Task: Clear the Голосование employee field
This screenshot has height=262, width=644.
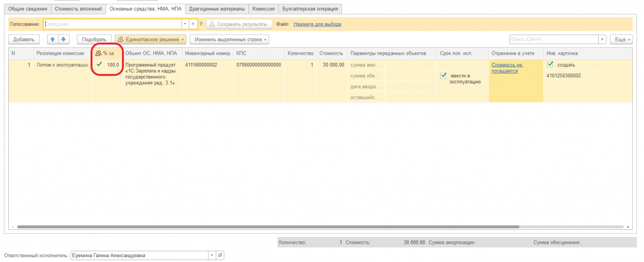Action: 193,25
